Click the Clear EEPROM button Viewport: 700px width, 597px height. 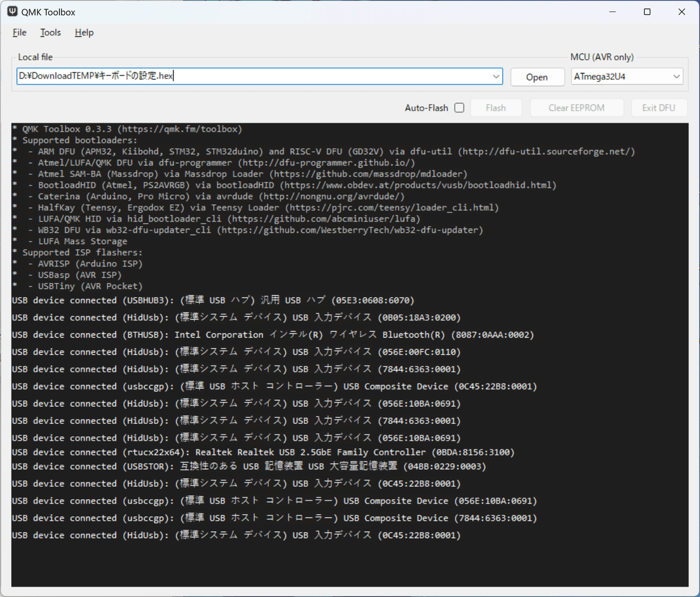576,108
